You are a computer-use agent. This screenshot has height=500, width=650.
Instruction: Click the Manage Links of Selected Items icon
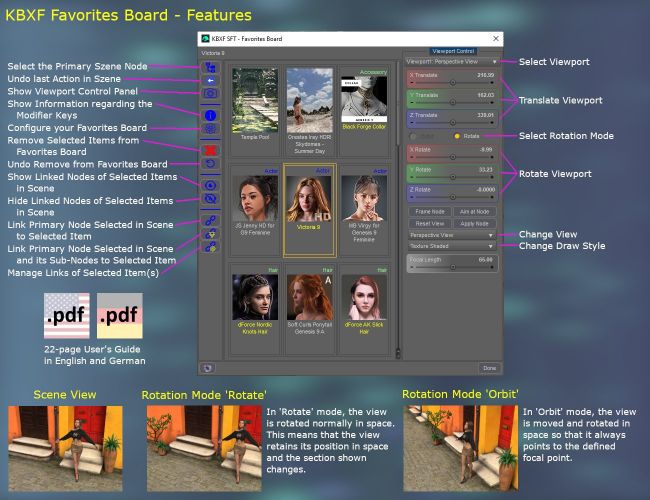pyautogui.click(x=210, y=246)
